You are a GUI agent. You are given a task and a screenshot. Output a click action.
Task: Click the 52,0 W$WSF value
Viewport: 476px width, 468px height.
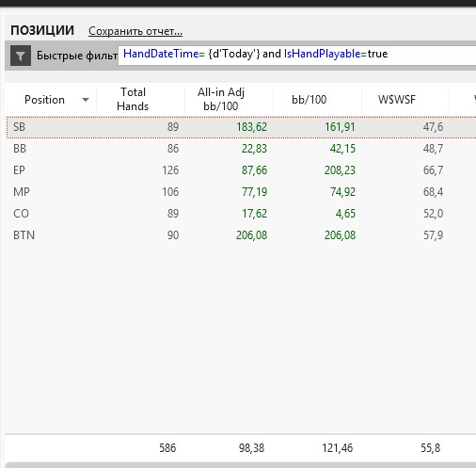434,214
